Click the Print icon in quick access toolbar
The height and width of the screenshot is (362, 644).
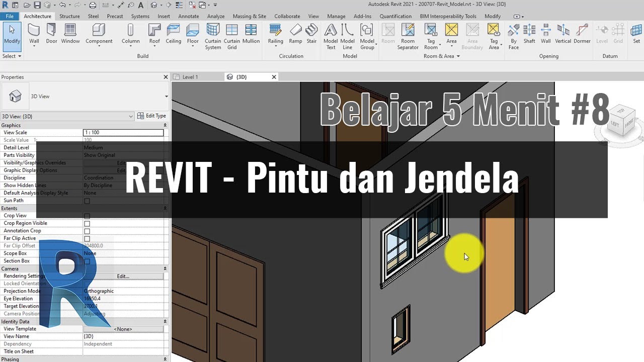93,5
